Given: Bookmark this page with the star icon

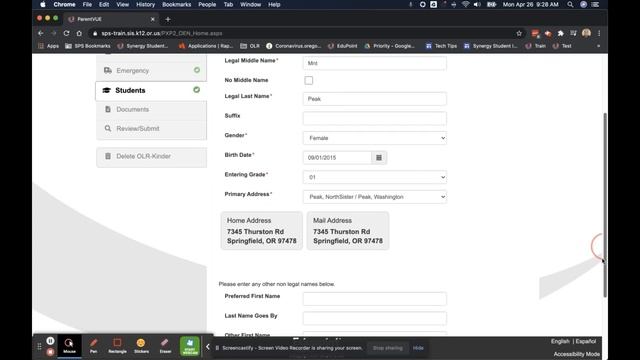Looking at the screenshot, I should click(x=519, y=33).
